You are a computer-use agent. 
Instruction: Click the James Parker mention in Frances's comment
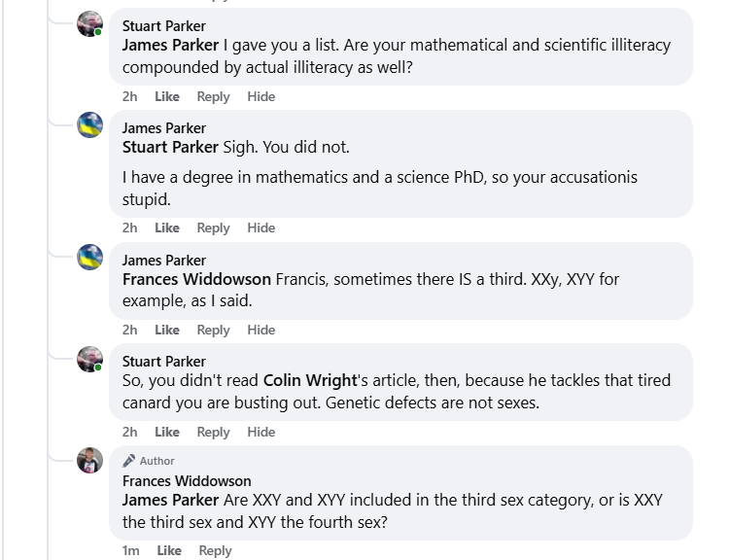coord(170,500)
